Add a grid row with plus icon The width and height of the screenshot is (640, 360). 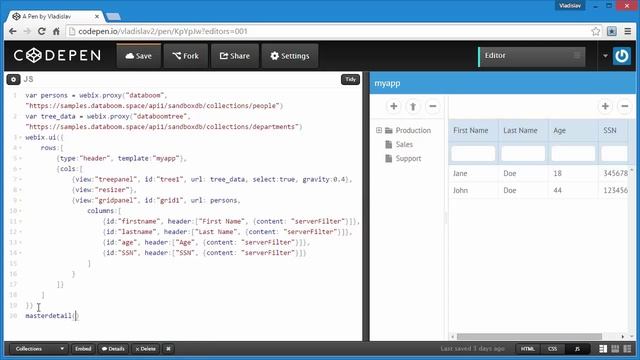point(605,107)
